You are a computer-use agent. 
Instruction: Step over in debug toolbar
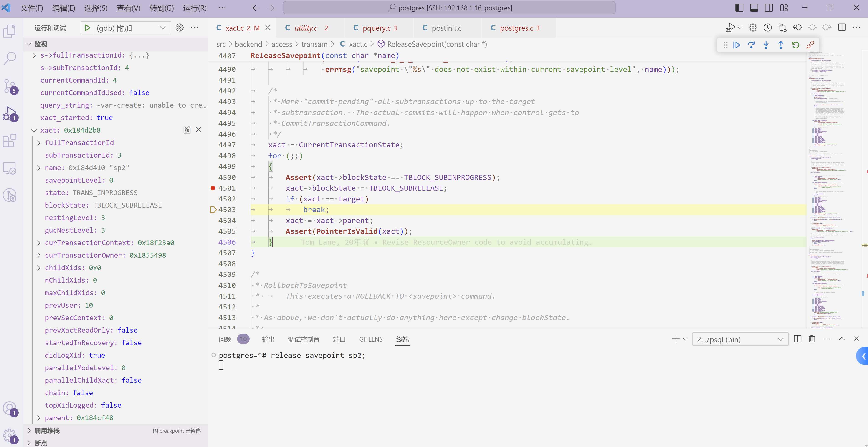point(752,45)
